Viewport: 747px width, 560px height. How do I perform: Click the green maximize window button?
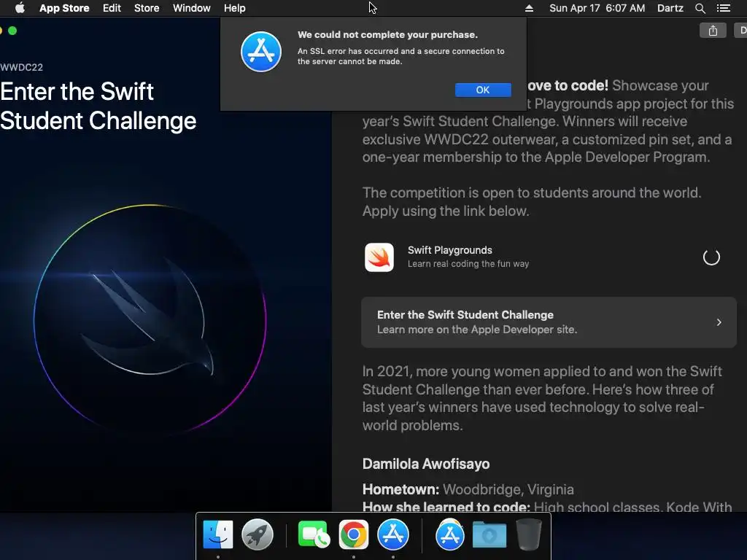pos(12,31)
